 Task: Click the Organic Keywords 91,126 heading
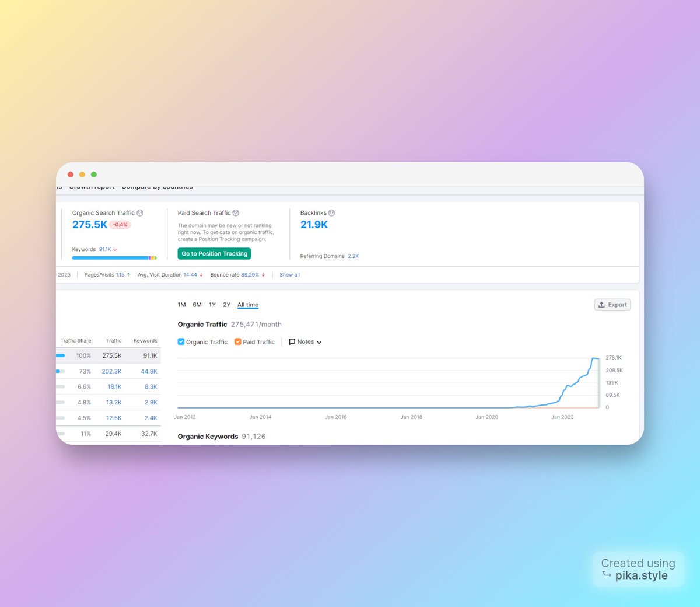click(x=222, y=437)
